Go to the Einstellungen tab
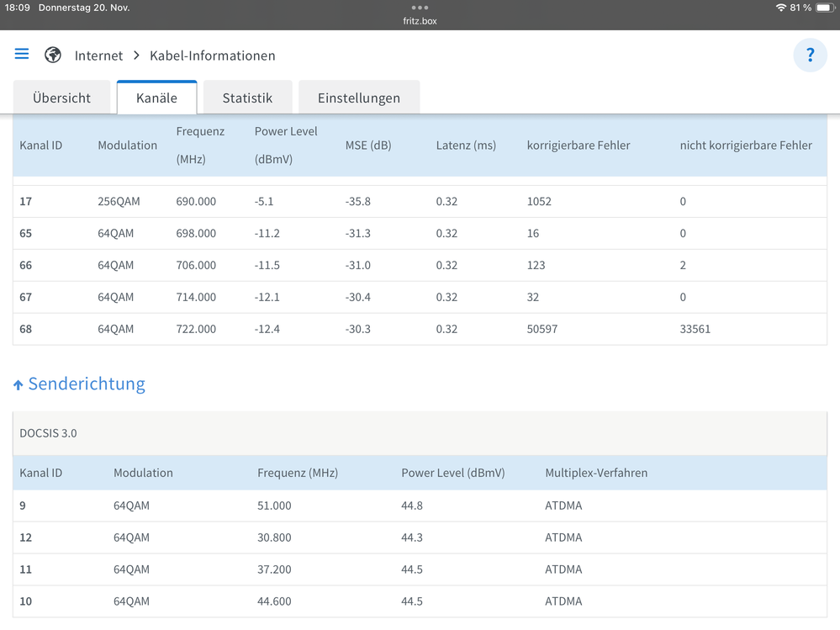The image size is (840, 630). coord(358,98)
